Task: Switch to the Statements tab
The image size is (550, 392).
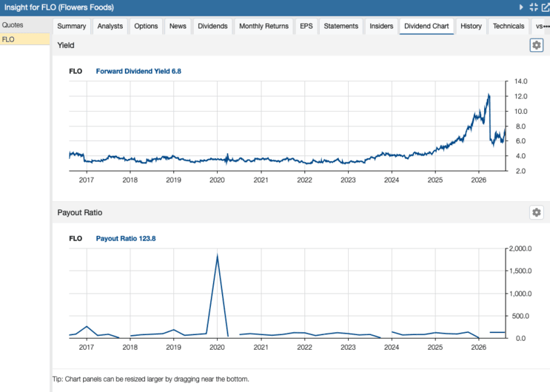Action: pos(341,27)
